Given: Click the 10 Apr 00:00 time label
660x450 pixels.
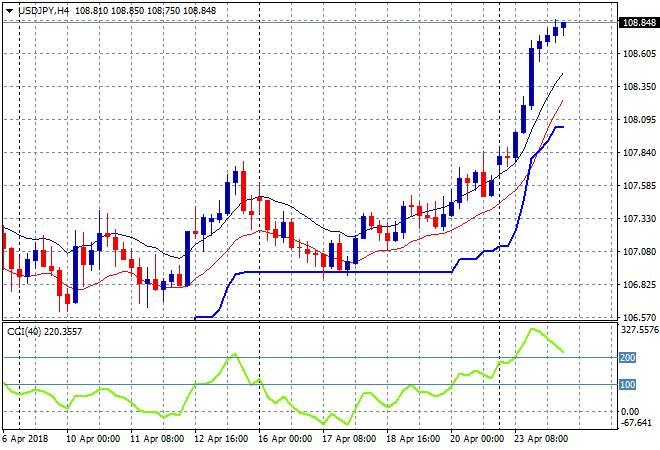Looking at the screenshot, I should (93, 439).
